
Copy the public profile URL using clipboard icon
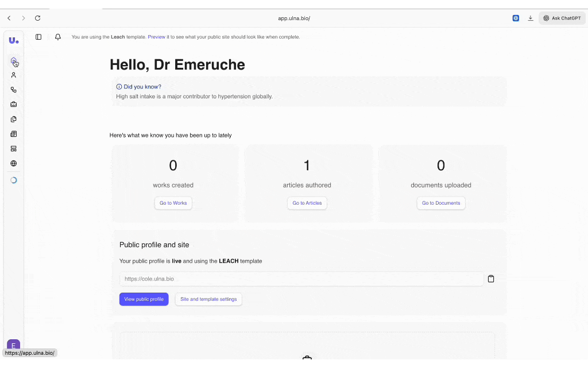point(491,278)
